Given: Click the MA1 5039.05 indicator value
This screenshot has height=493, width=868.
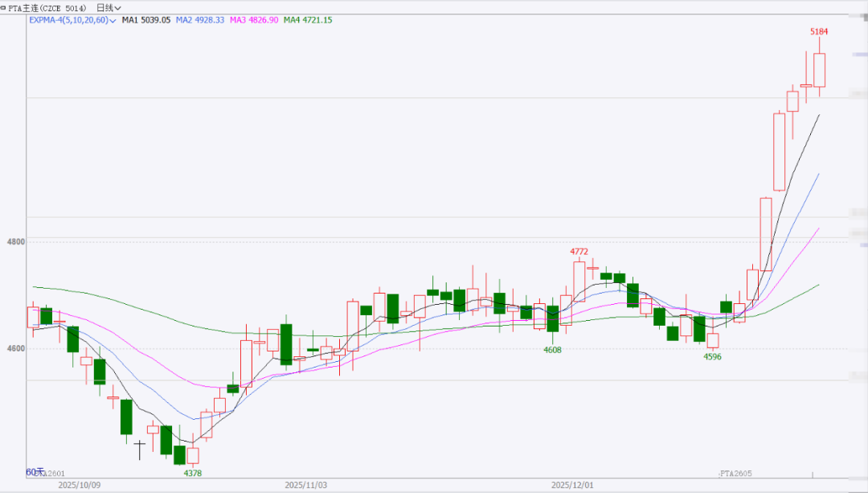Looking at the screenshot, I should point(146,20).
